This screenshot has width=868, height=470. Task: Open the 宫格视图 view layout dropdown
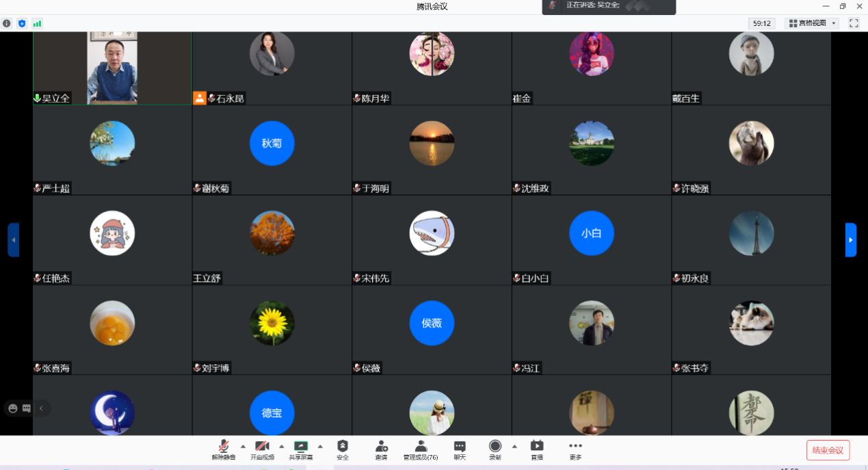point(812,23)
